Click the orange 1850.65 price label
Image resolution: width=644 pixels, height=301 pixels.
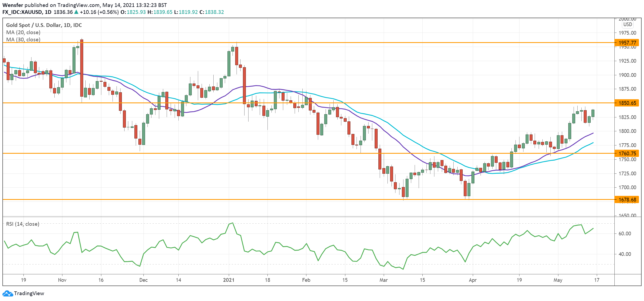click(627, 103)
